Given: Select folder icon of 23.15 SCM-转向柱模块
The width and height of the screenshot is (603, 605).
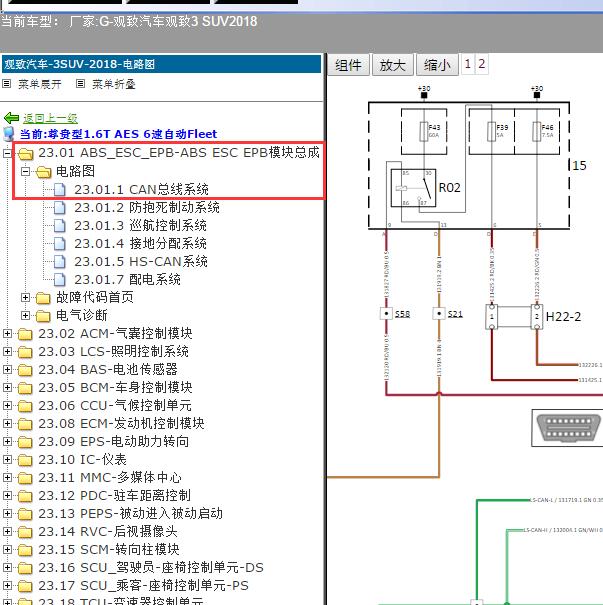Looking at the screenshot, I should [25, 550].
